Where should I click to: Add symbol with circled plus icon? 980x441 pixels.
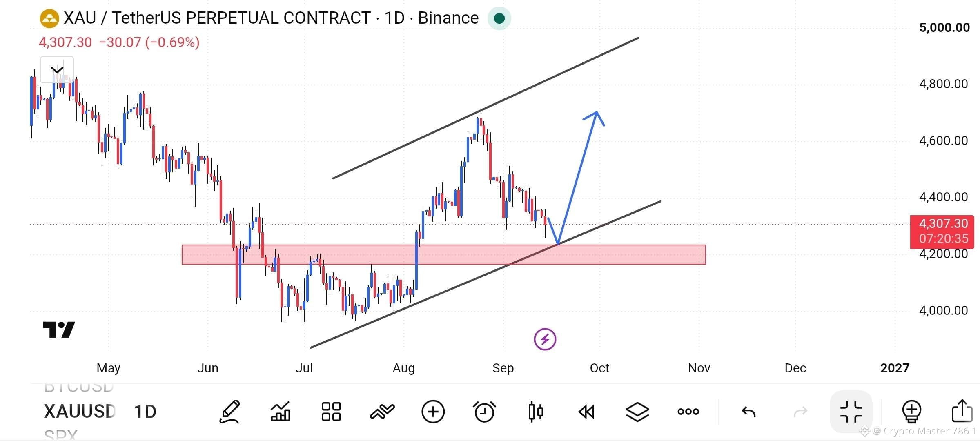433,412
